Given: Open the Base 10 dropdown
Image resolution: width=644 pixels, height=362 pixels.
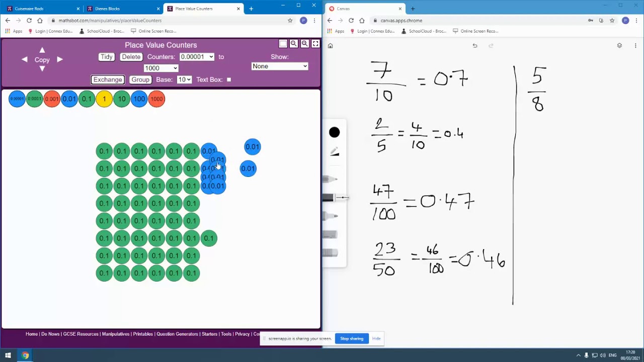Looking at the screenshot, I should pyautogui.click(x=184, y=79).
